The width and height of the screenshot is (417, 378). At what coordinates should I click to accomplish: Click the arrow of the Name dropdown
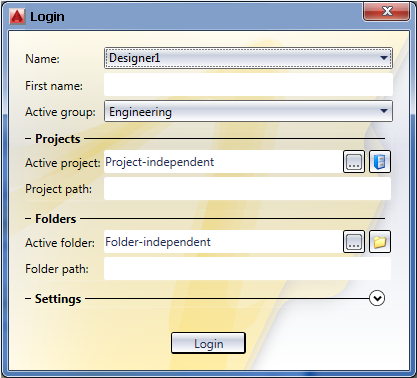[384, 58]
